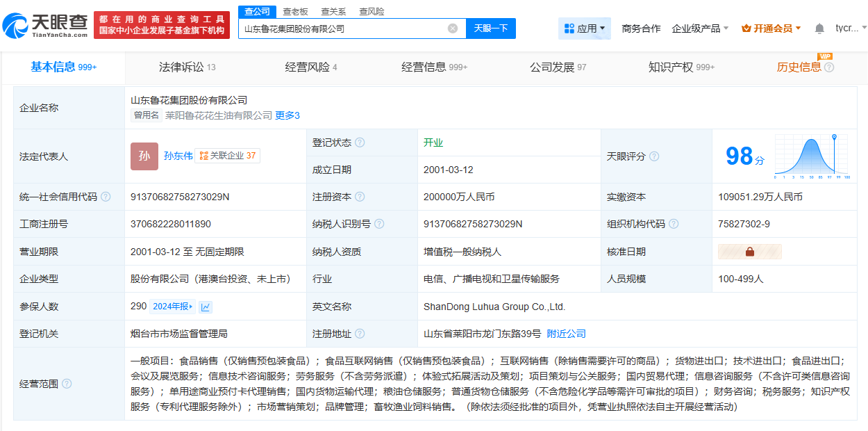Open the tycr... user account menu
The height and width of the screenshot is (431, 868).
pyautogui.click(x=851, y=29)
